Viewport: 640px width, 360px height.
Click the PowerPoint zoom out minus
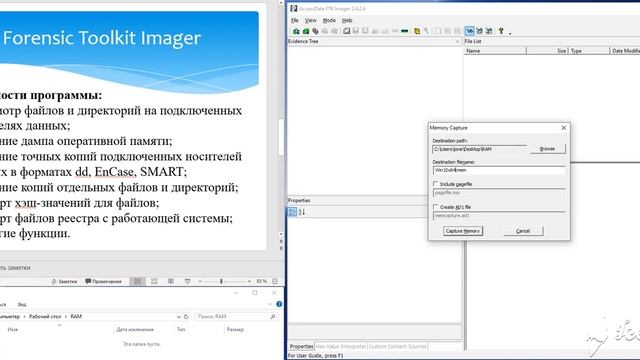pyautogui.click(x=200, y=281)
